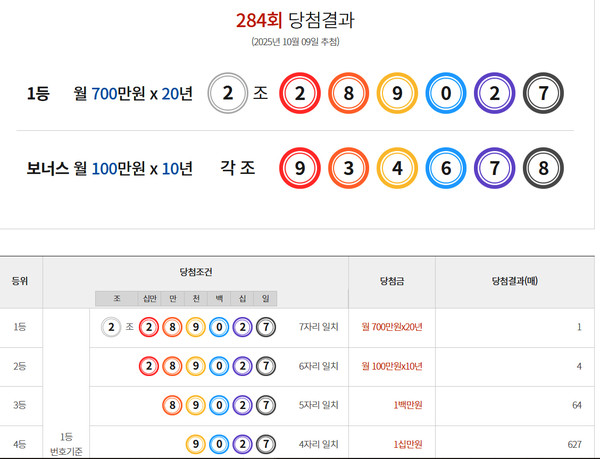This screenshot has height=459, width=600.
Task: Click purple ball 7 in bonus numbers row
Action: 494,168
